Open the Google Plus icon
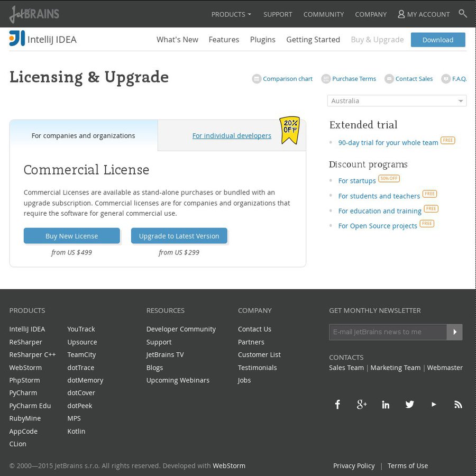Viewport: 476px width, 476px height. 362,405
